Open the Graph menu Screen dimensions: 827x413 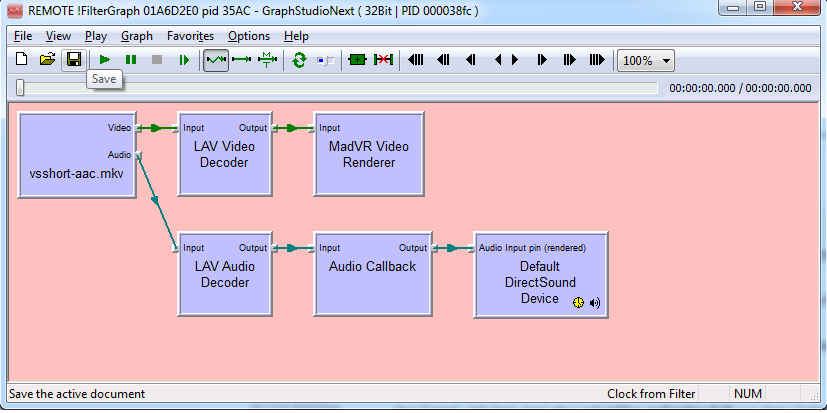[x=137, y=36]
